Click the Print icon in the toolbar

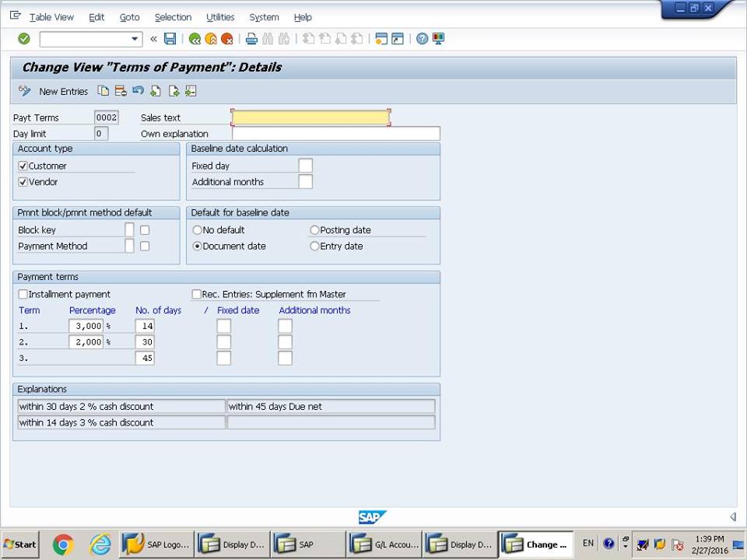tap(251, 39)
